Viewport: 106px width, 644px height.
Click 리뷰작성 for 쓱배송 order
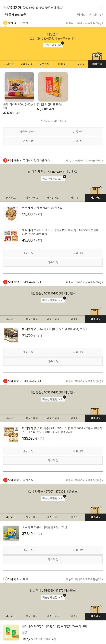pyautogui.click(x=78, y=141)
